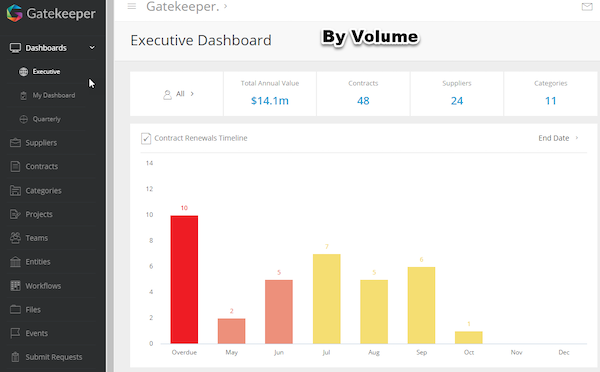Screen dimensions: 600x372
Task: Click the Quarterly globe icon
Action: (x=24, y=119)
